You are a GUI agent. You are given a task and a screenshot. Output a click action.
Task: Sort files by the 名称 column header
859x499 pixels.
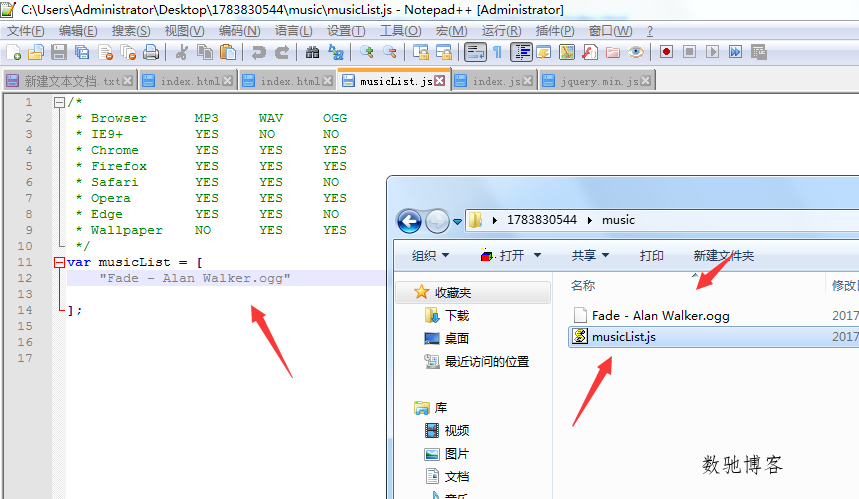[x=583, y=285]
